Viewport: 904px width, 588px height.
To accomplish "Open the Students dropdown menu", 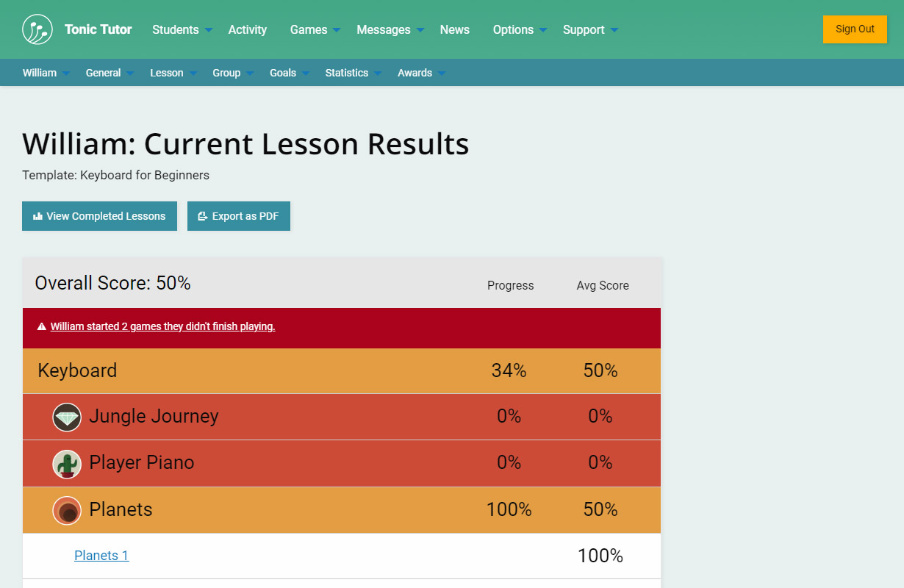I will pyautogui.click(x=182, y=29).
